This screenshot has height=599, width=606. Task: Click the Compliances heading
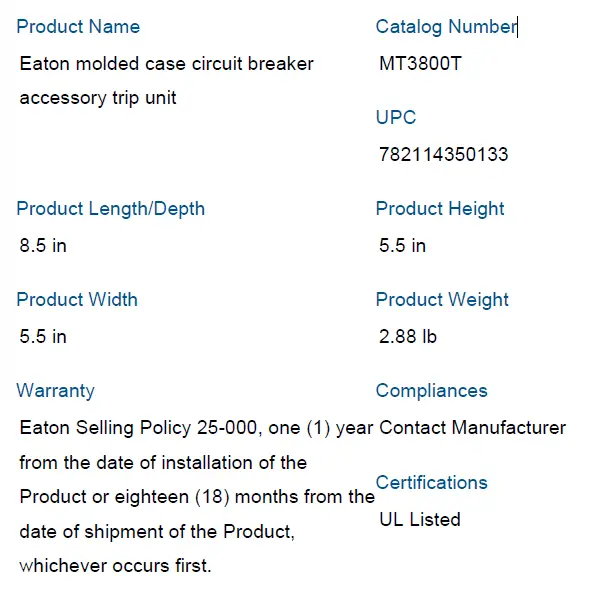click(432, 391)
